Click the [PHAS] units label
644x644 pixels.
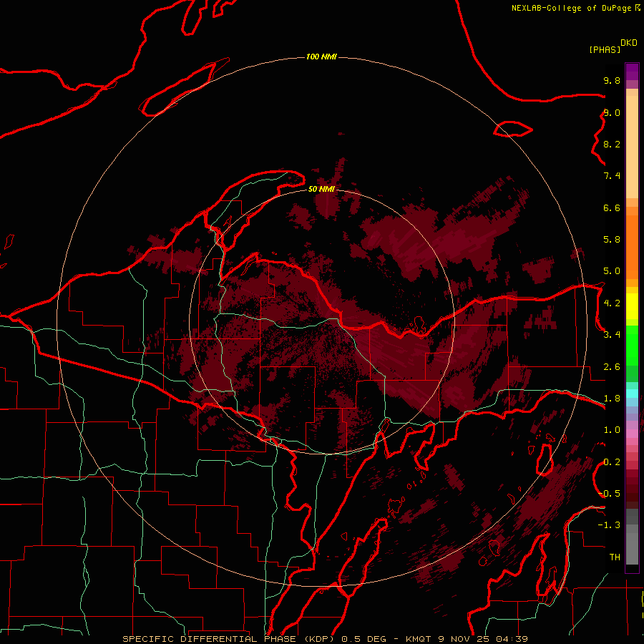[605, 50]
